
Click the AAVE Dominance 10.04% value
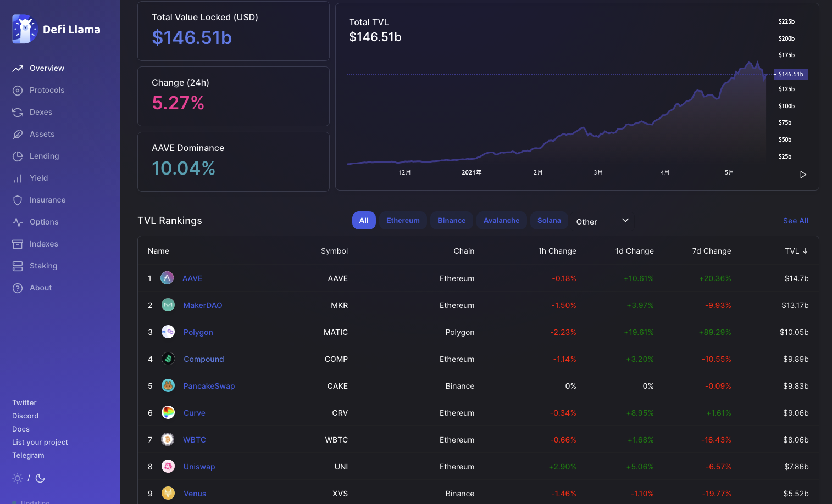184,168
